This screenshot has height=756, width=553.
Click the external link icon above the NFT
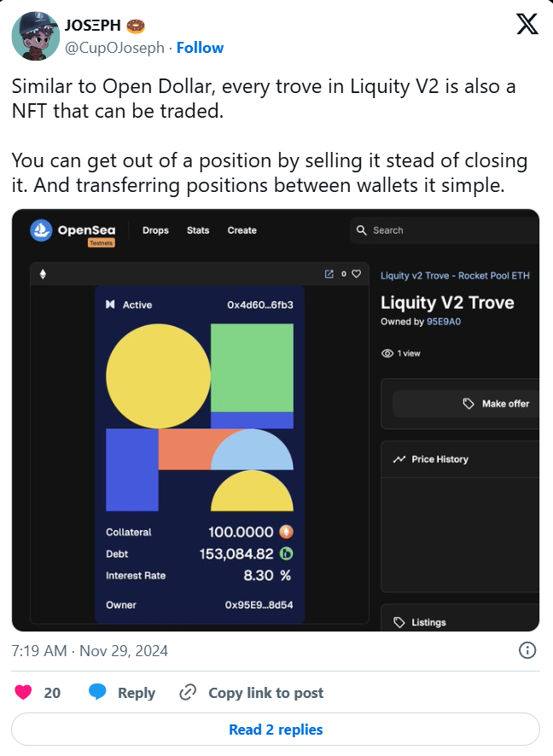(x=329, y=274)
